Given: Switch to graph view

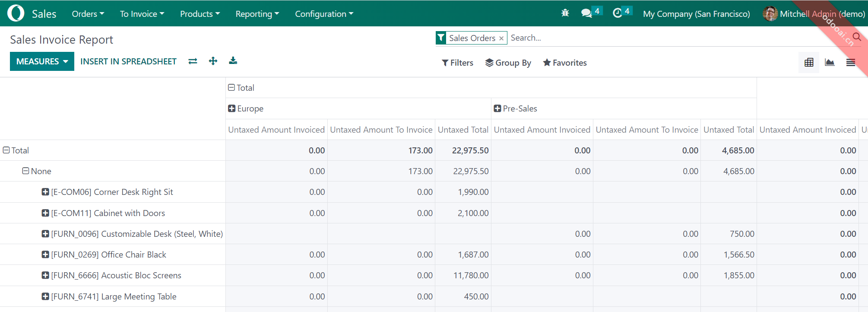Looking at the screenshot, I should coord(830,63).
